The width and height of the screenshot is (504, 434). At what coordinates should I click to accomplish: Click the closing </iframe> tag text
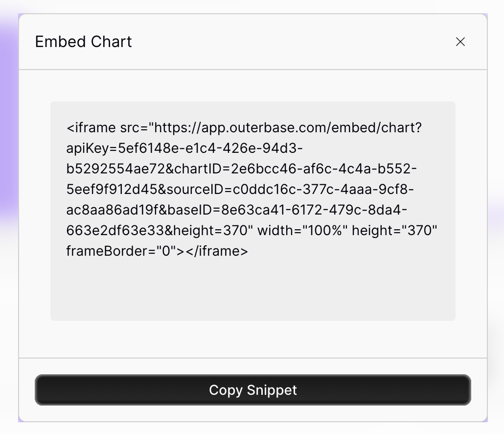pos(217,251)
